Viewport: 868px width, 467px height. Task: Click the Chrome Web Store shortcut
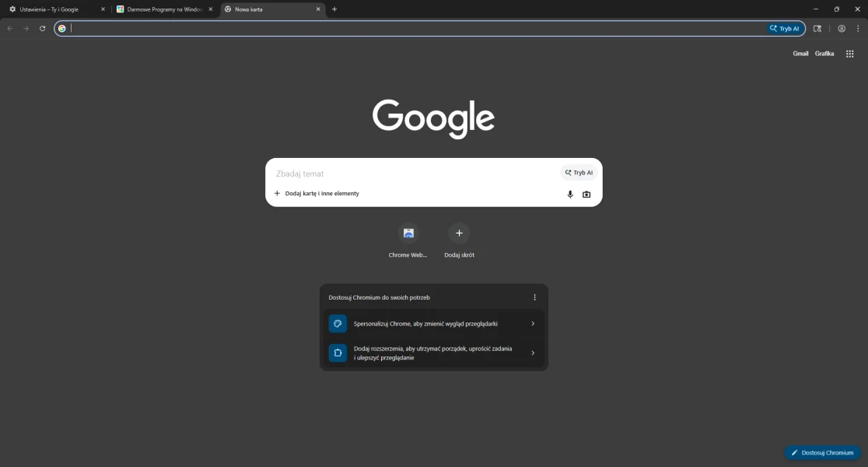408,233
